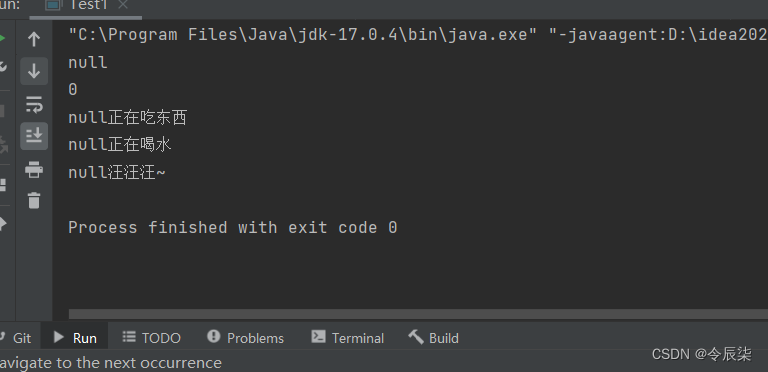The width and height of the screenshot is (768, 372).
Task: Toggle Scroll to End of console
Action: [34, 136]
